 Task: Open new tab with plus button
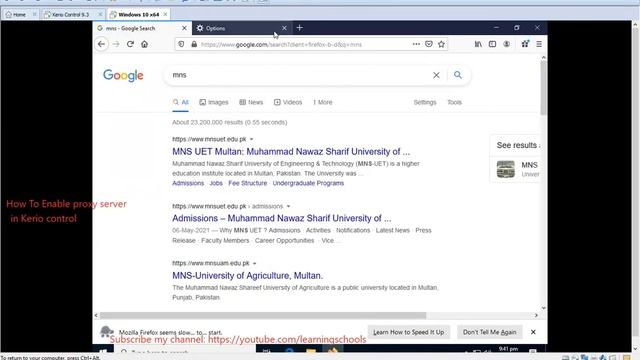click(x=300, y=28)
